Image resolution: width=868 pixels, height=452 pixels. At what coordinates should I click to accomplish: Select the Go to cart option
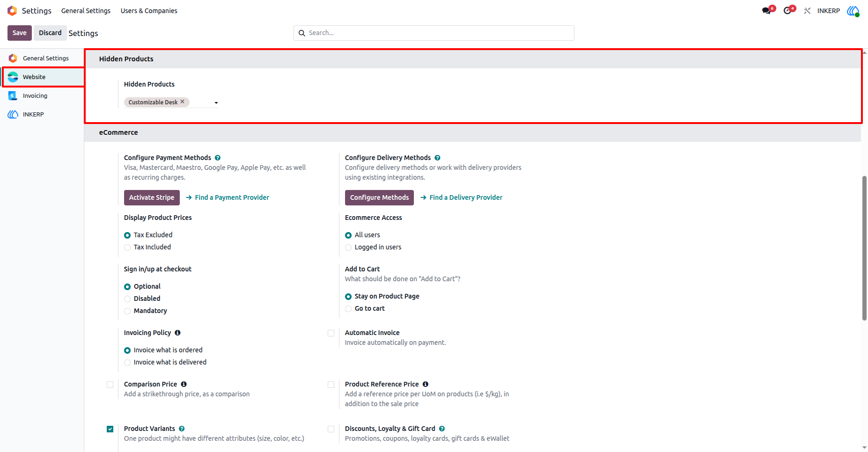(348, 309)
